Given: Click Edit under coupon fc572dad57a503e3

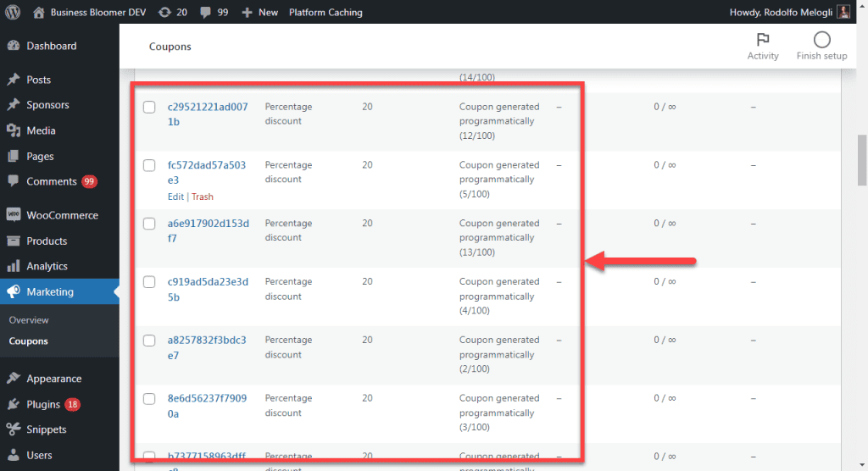Looking at the screenshot, I should pos(175,197).
